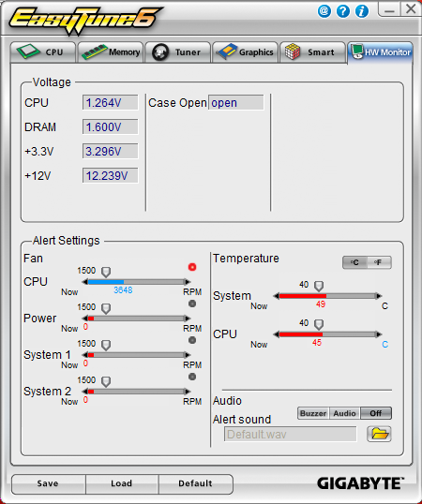Image resolution: width=422 pixels, height=504 pixels.
Task: Click left arrow of System temperature slider
Action: point(276,296)
